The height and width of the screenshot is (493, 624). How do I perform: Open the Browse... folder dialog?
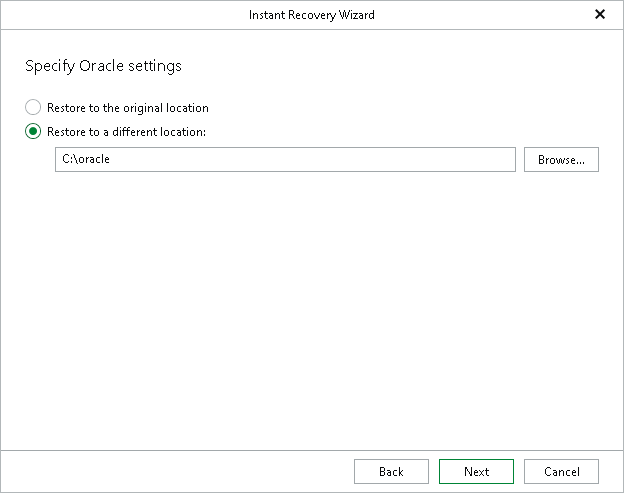click(x=561, y=160)
